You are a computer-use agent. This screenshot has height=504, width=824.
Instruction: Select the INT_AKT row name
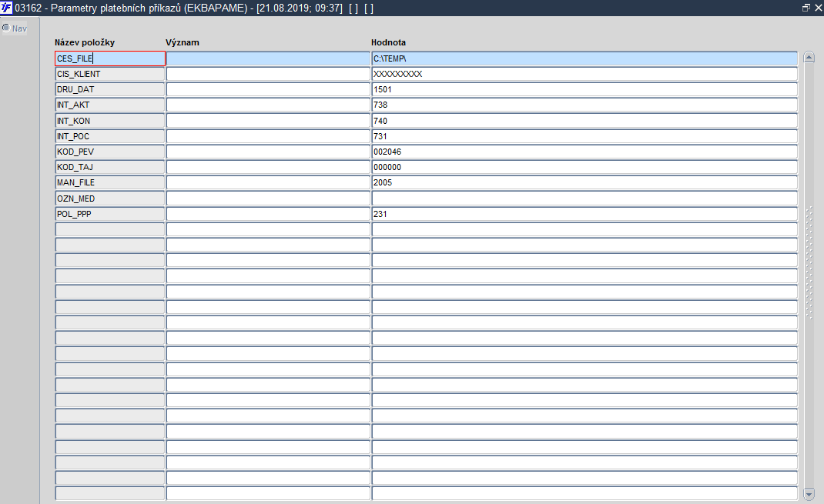point(110,105)
